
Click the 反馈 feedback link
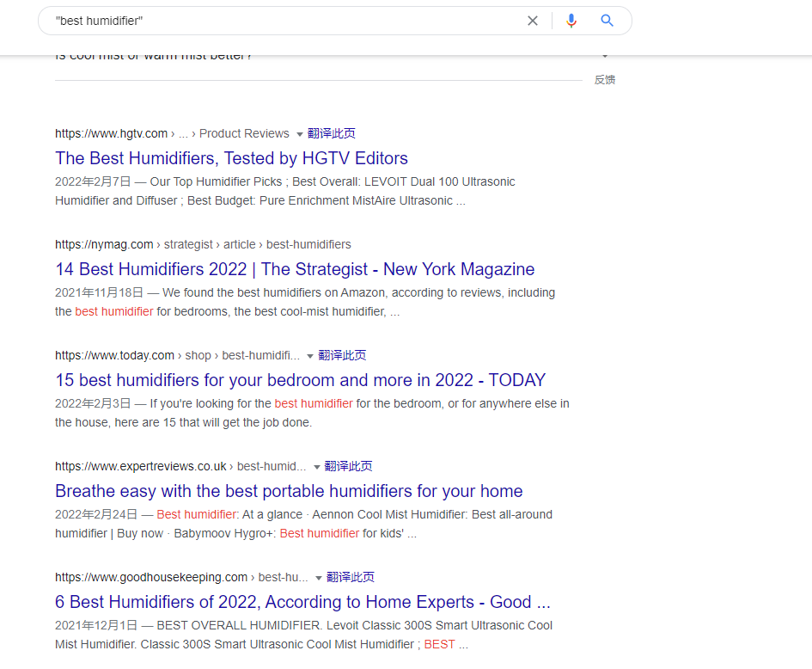point(604,80)
